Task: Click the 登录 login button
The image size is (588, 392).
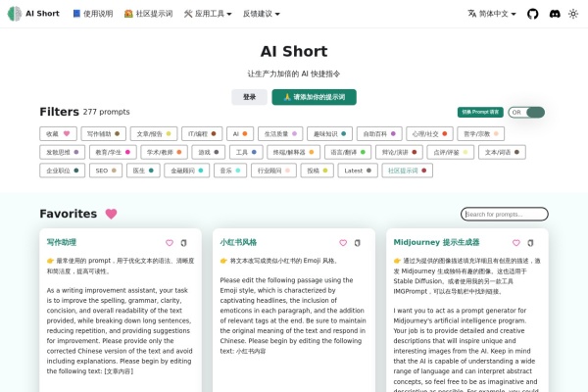Action: coord(249,97)
